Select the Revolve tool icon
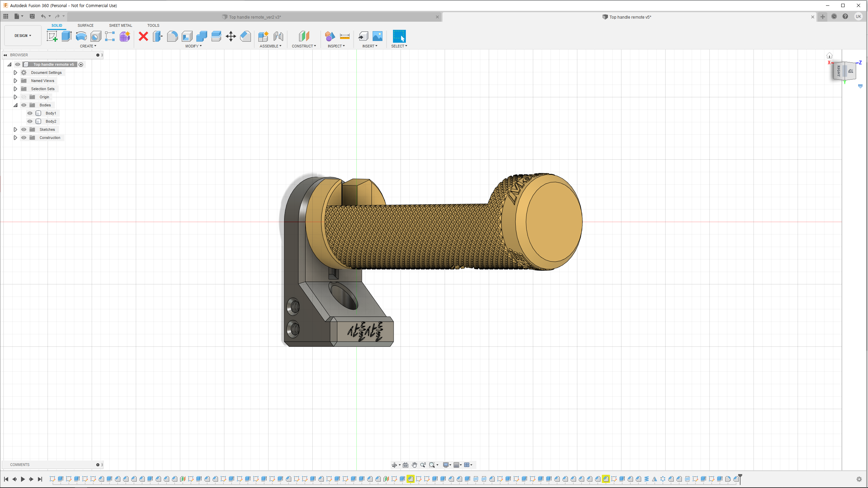Image resolution: width=868 pixels, height=488 pixels. pyautogui.click(x=81, y=36)
